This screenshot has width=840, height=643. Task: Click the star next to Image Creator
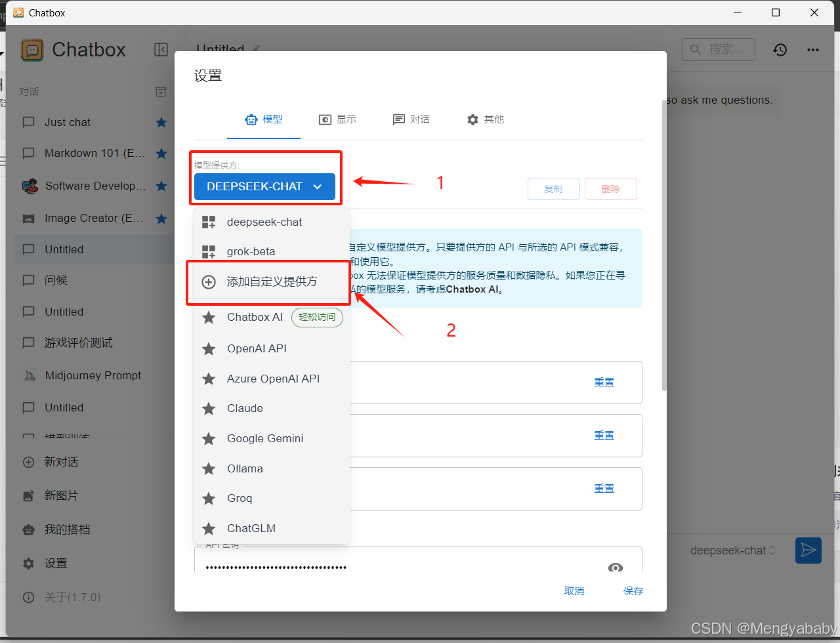tap(161, 218)
